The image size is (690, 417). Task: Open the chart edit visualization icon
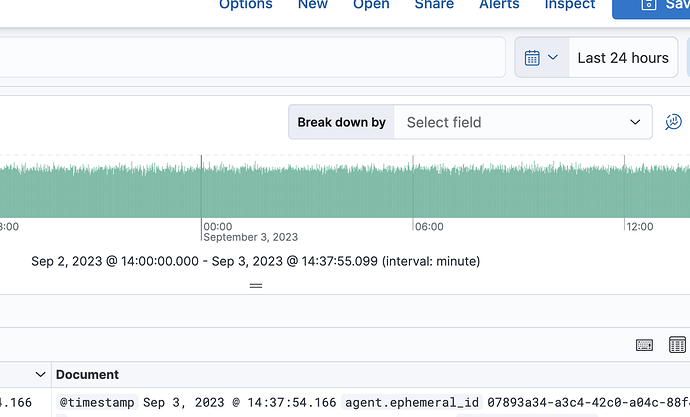[x=673, y=122]
